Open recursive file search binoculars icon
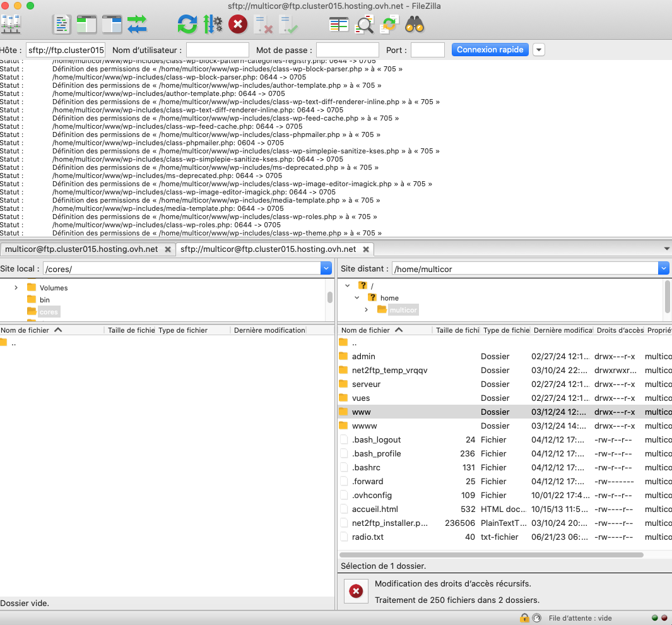Image resolution: width=672 pixels, height=625 pixels. coord(415,25)
